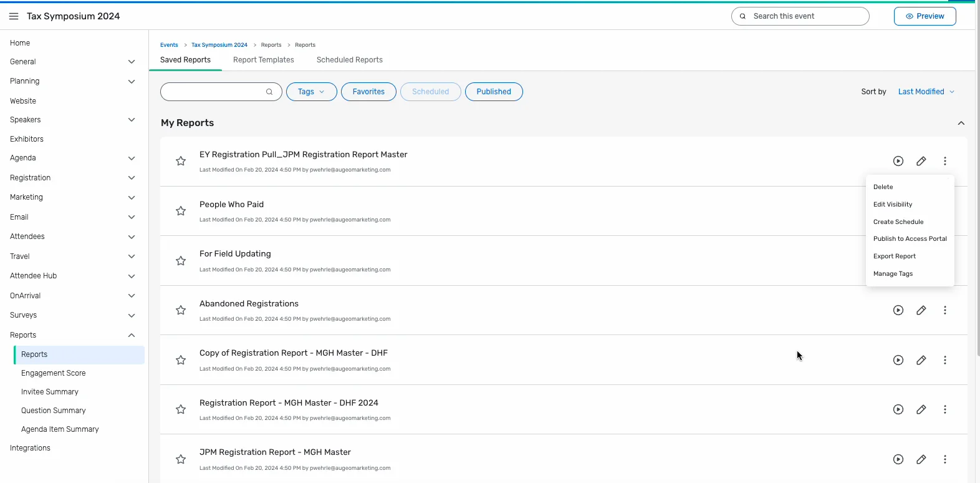Open more options for EY Registration Pull report
This screenshot has width=980, height=483.
(x=945, y=161)
